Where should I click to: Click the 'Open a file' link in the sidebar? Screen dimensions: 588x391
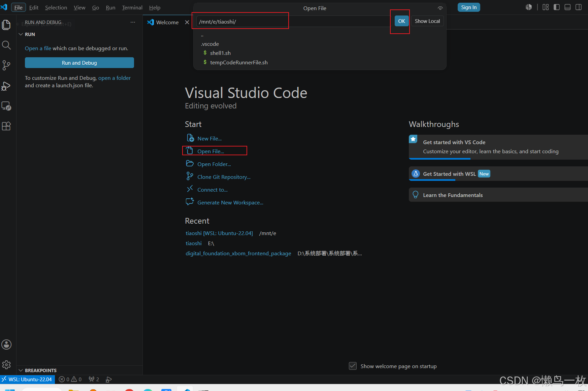click(x=38, y=48)
